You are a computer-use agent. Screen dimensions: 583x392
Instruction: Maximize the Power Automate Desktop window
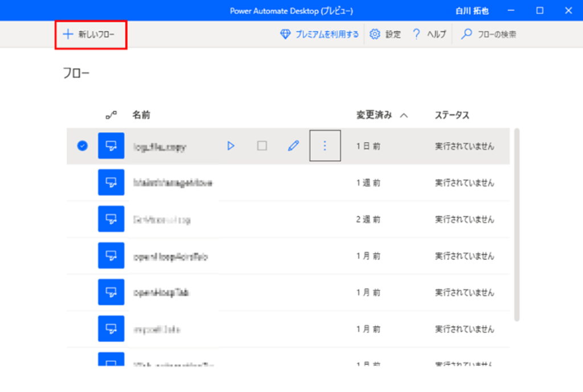click(x=540, y=10)
